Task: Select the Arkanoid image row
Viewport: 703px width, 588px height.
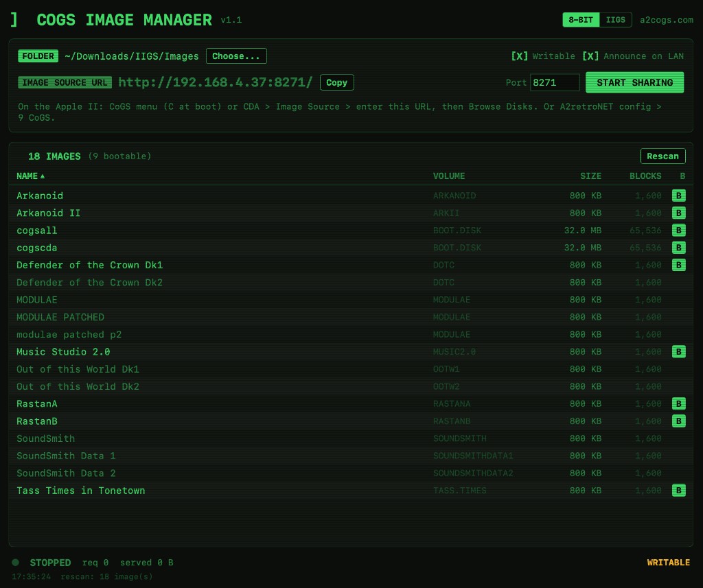Action: (351, 196)
